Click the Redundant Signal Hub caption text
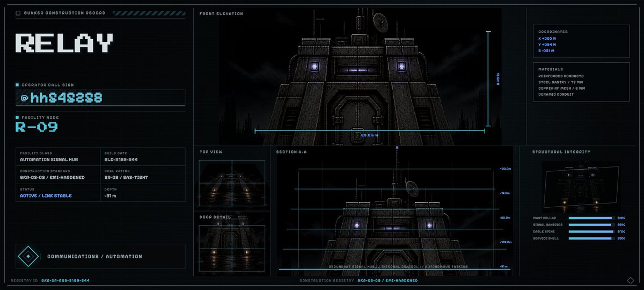 tap(398, 266)
